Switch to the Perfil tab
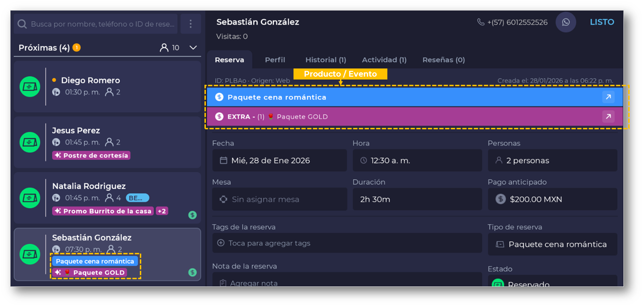The image size is (644, 307). pos(275,60)
